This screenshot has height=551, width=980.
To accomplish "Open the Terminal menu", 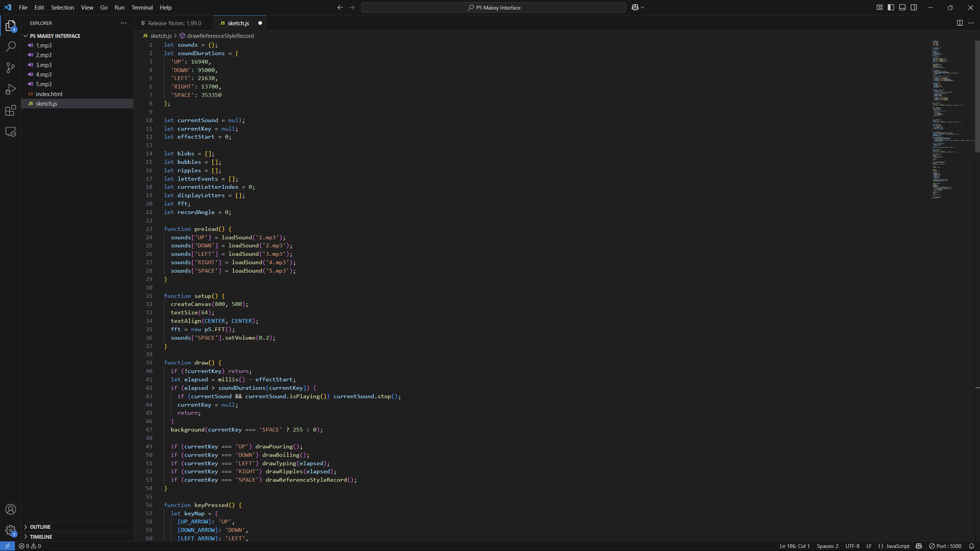I will (x=142, y=7).
